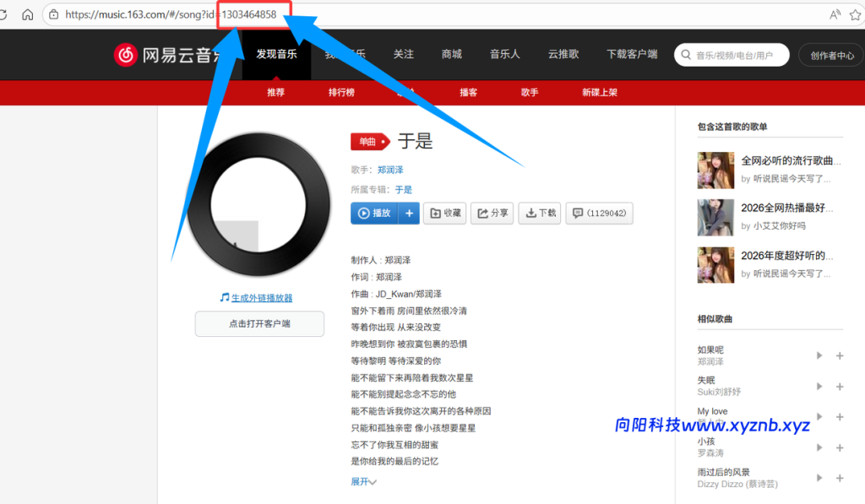Image resolution: width=865 pixels, height=504 pixels.
Task: Bookmark the page via the address bar star
Action: [856, 14]
